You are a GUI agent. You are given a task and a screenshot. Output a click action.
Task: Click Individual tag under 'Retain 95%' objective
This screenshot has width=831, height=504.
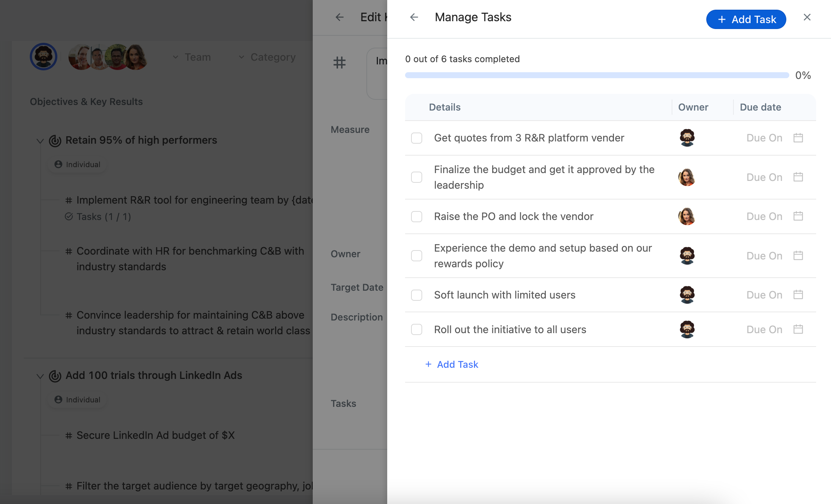click(x=77, y=165)
